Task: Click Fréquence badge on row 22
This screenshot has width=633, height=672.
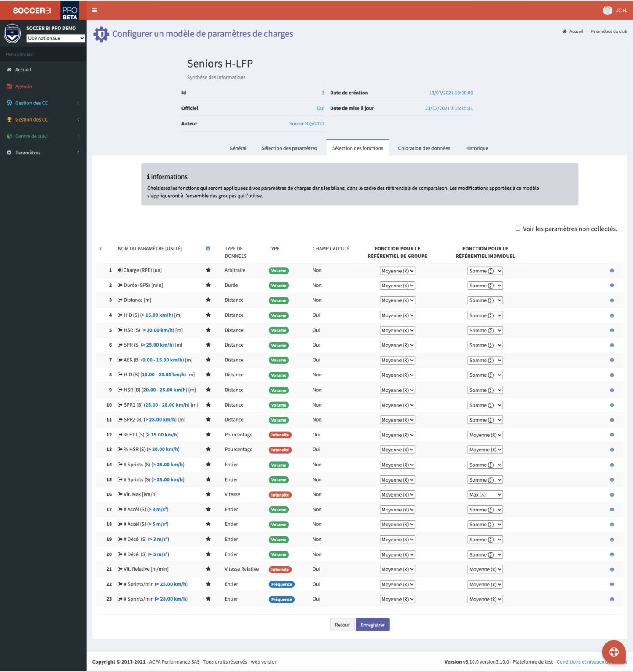Action: (281, 584)
